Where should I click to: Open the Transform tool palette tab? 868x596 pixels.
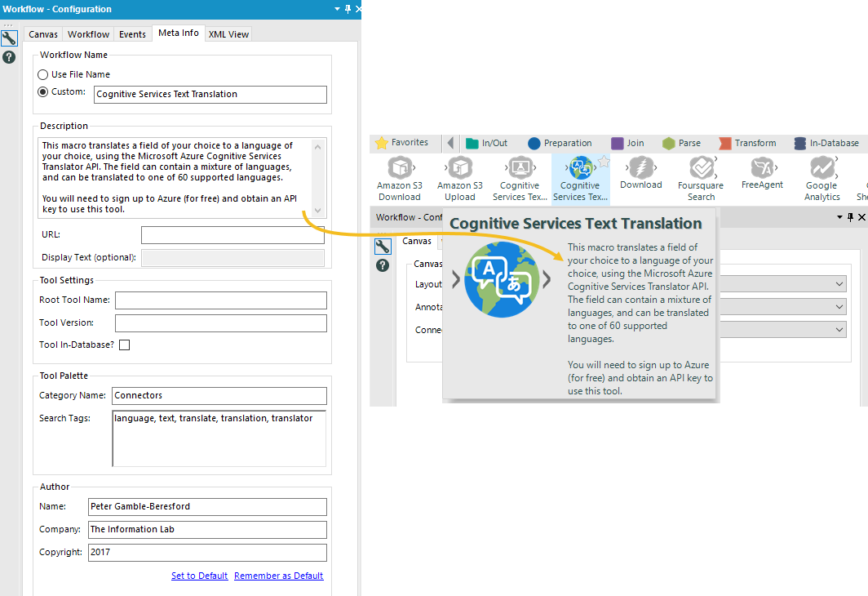click(x=747, y=143)
